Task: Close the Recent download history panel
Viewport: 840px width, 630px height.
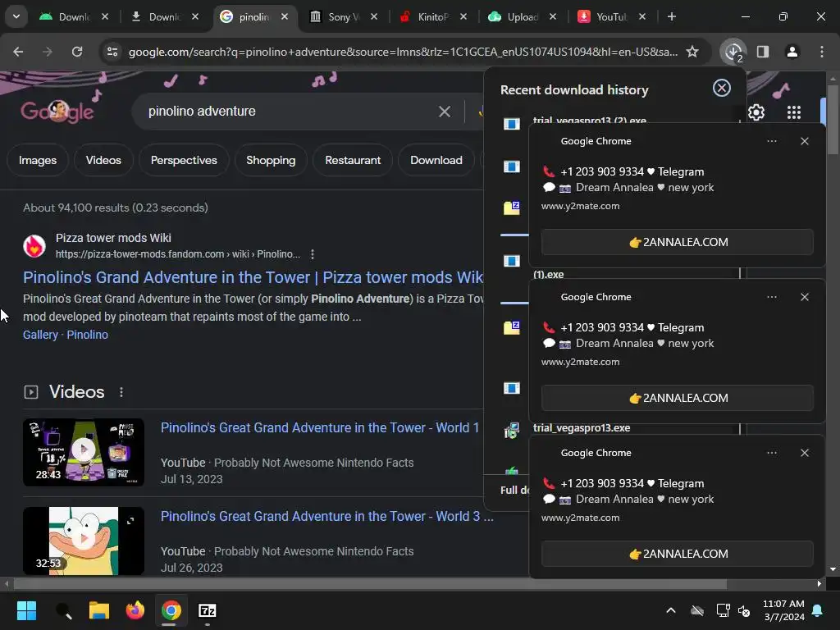Action: tap(722, 88)
